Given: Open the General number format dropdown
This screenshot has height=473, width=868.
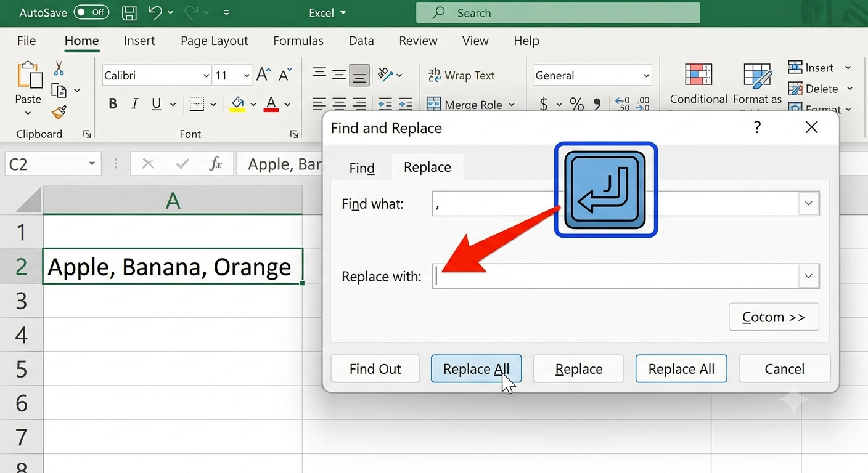Looking at the screenshot, I should coord(646,76).
